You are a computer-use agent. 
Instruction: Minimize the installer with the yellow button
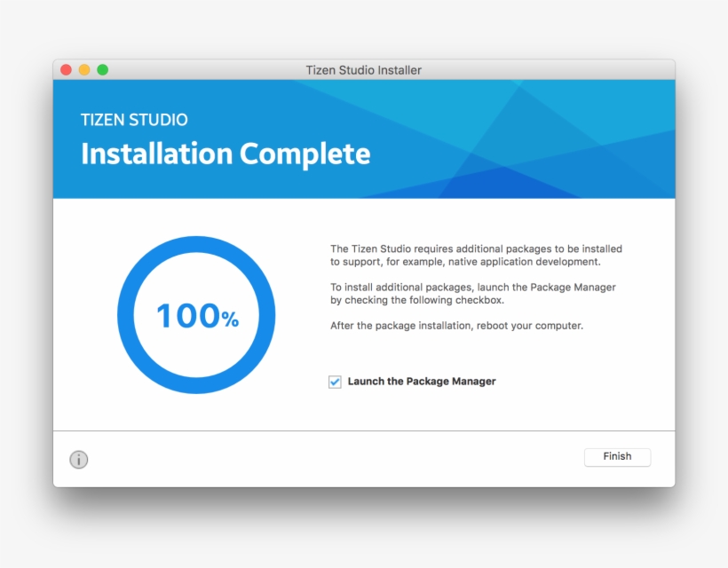tap(84, 69)
